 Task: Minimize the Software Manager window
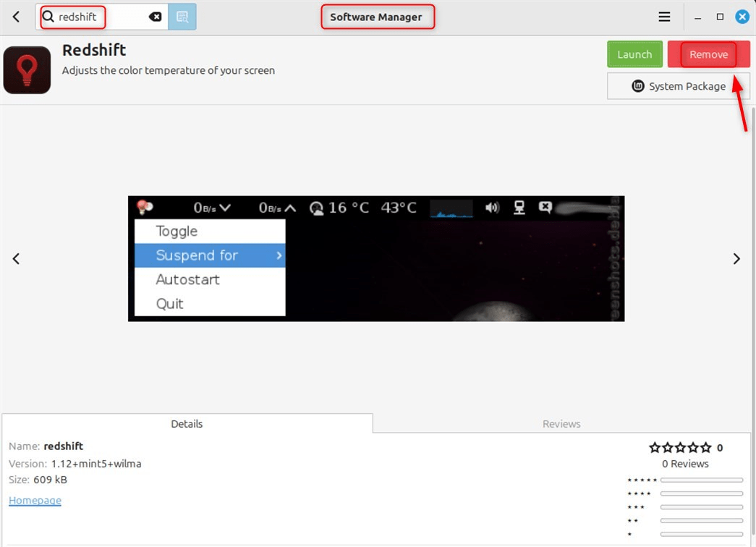[697, 17]
